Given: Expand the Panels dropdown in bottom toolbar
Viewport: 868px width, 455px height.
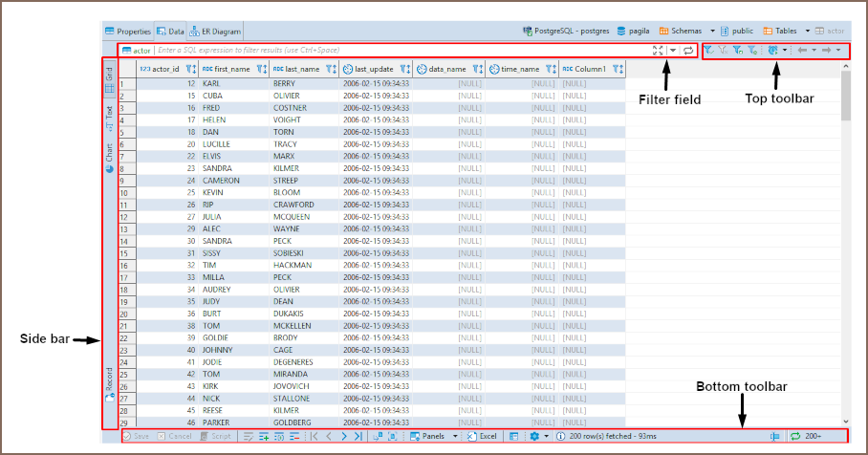Looking at the screenshot, I should pyautogui.click(x=456, y=436).
